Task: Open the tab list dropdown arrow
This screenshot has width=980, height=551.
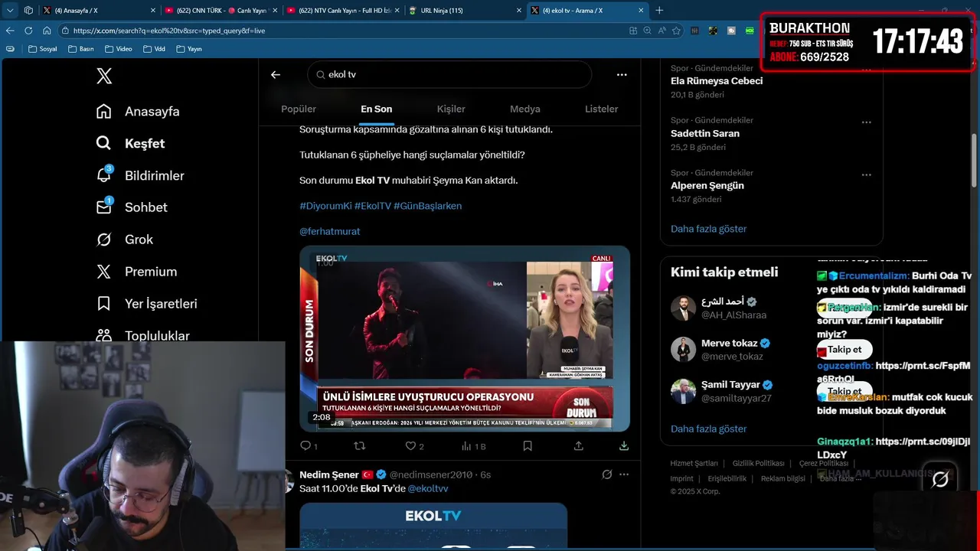Action: [10, 10]
